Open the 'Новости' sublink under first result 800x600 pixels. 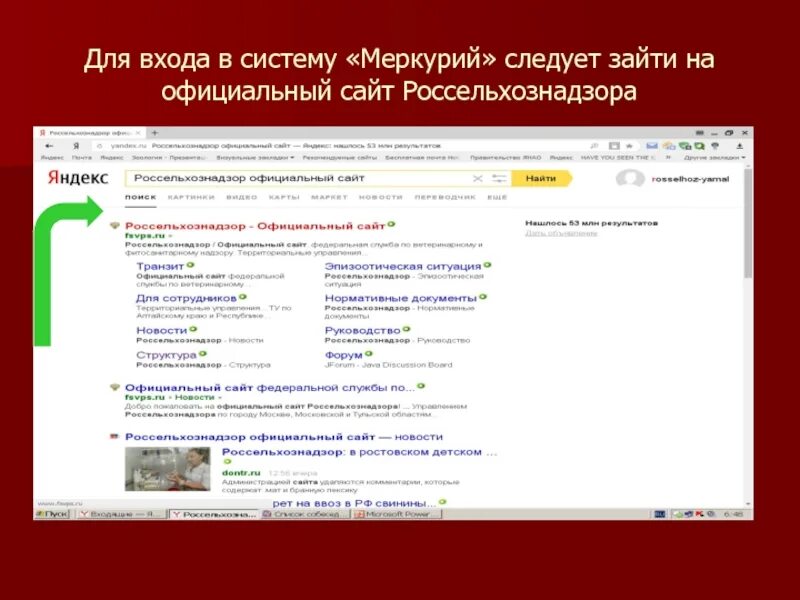tap(162, 331)
